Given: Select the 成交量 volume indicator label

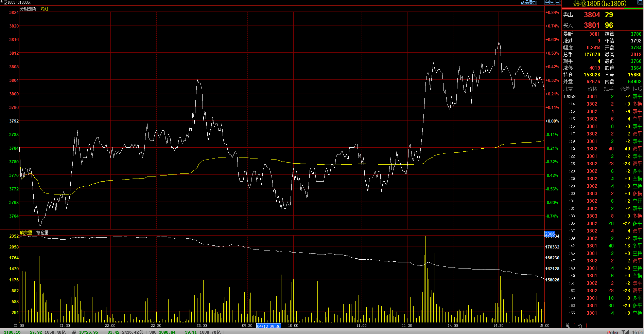Looking at the screenshot, I should 26,233.
